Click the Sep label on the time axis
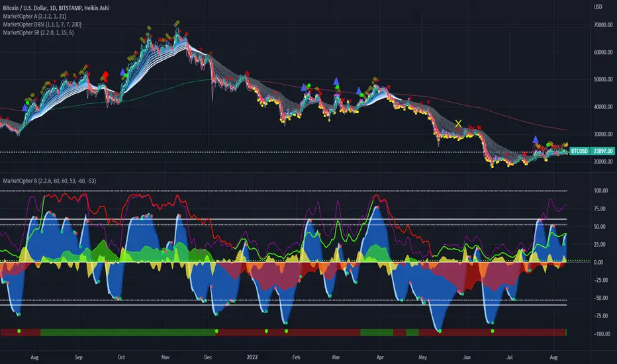Viewport: 617px width, 364px height. pos(78,357)
